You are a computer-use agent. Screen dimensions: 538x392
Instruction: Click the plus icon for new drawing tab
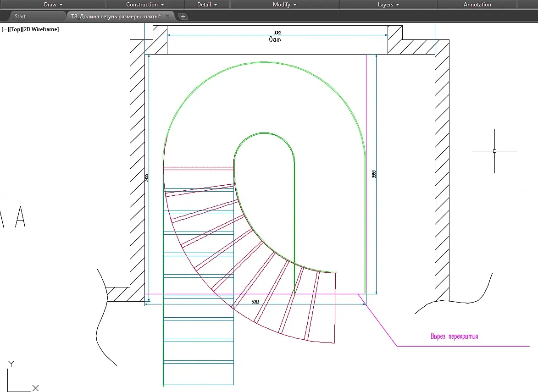point(183,17)
